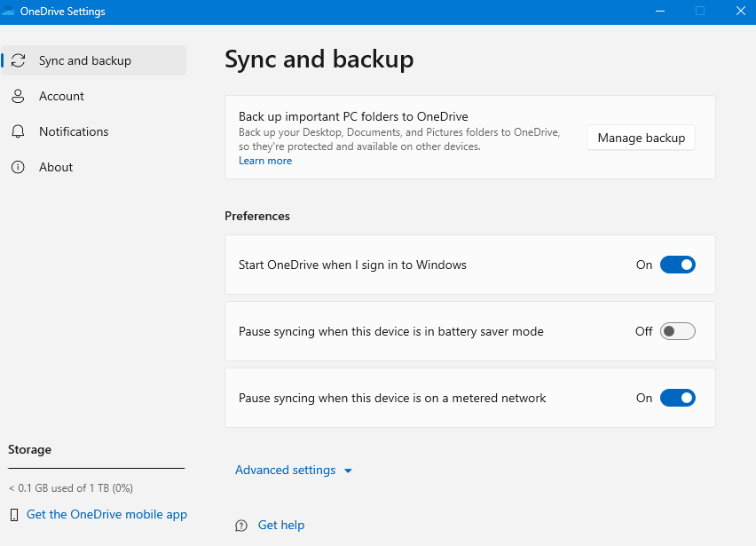
Task: Click 'Back up important PC folders to OneDrive' title
Action: point(353,116)
